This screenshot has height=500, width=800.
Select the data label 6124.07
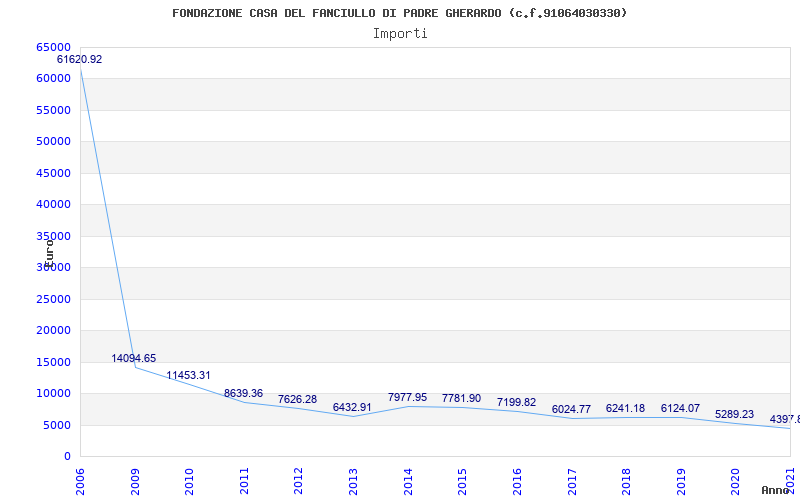[680, 408]
